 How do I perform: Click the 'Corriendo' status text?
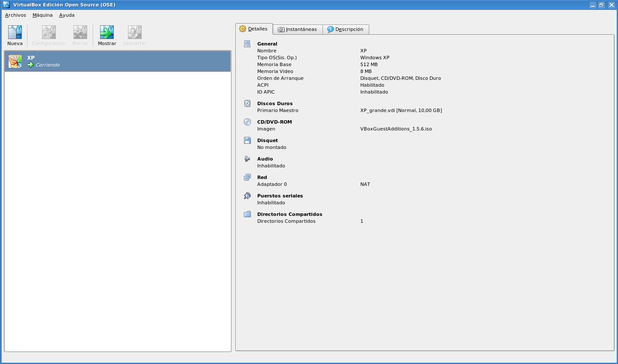[48, 65]
